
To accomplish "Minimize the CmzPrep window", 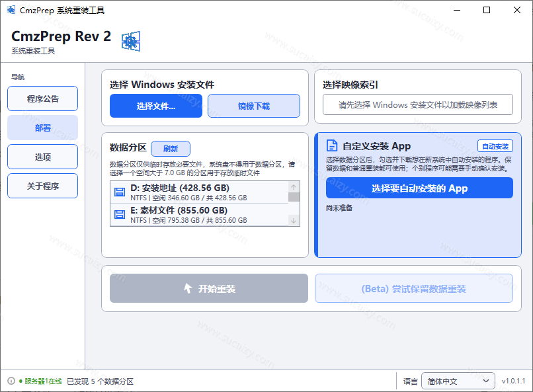I will (x=457, y=10).
